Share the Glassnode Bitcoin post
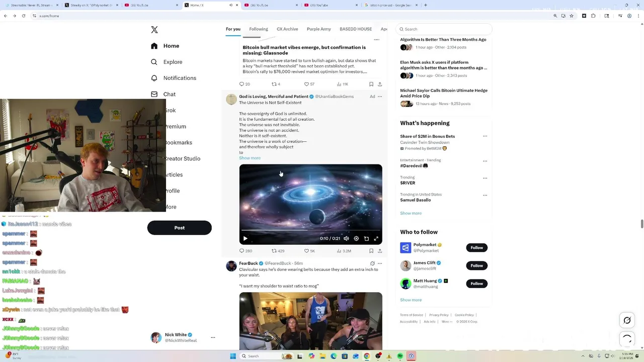644x362 pixels. [380, 84]
